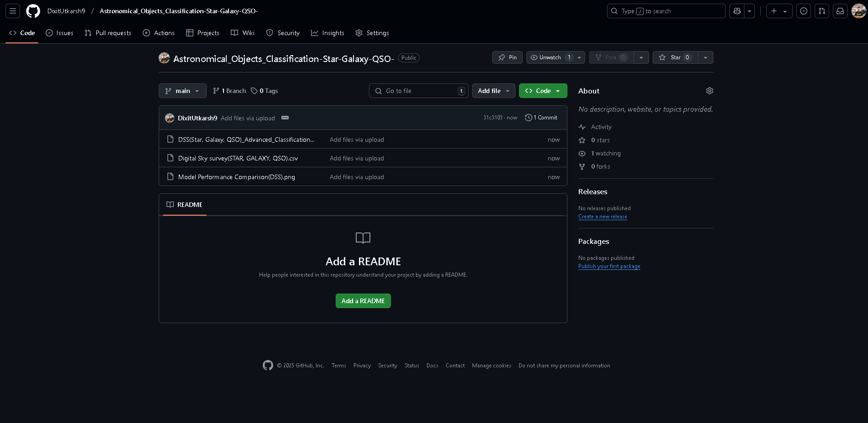Open DixitUtkarsh9 breadcrumb link in header
The image size is (868, 423).
click(66, 11)
